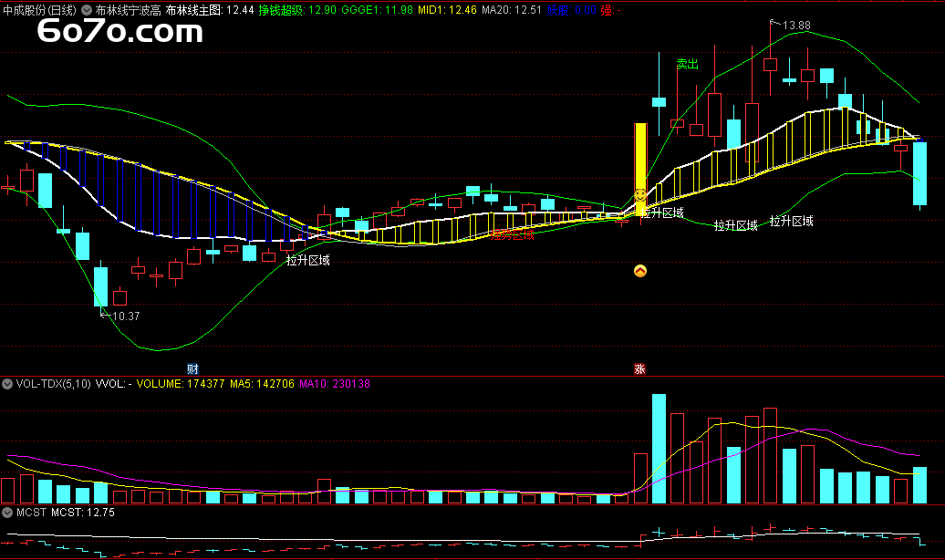This screenshot has height=560, width=945.
Task: Click the 财 event marker
Action: [192, 368]
